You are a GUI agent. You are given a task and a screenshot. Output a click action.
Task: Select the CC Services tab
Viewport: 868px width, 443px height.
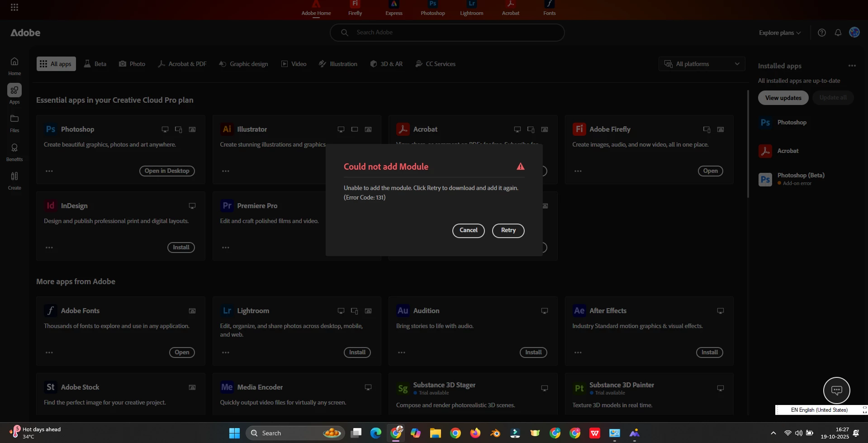(435, 64)
